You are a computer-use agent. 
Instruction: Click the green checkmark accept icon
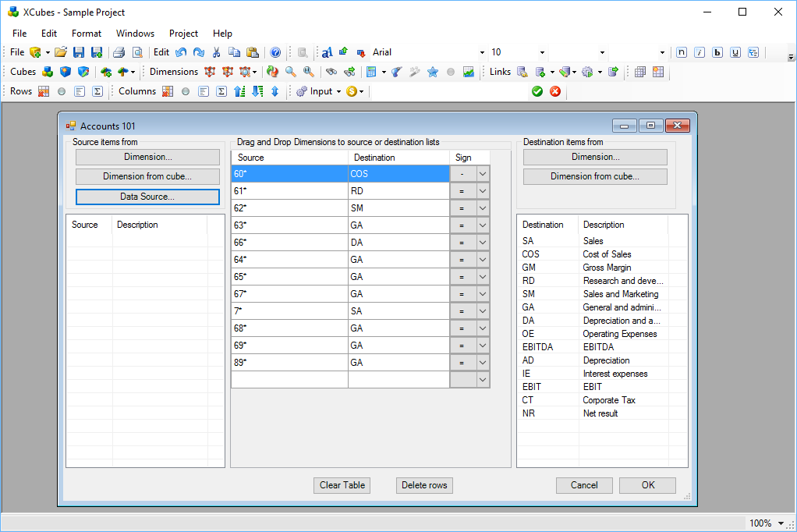537,91
